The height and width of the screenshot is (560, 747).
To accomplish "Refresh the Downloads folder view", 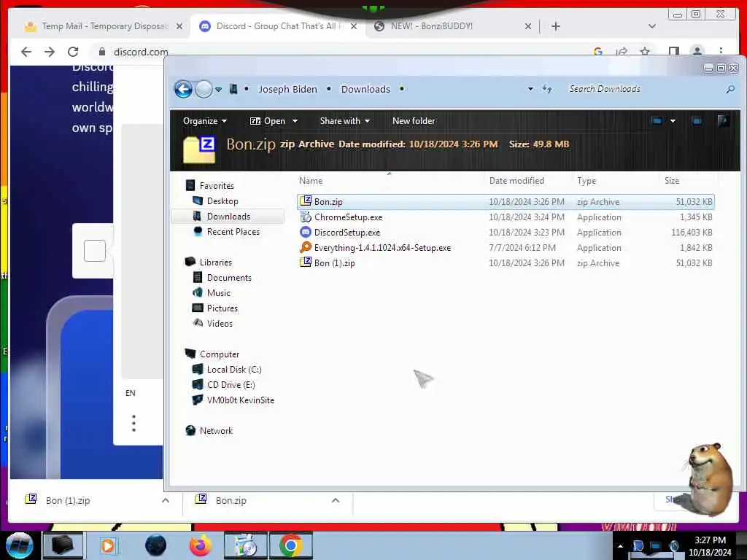I will click(547, 89).
